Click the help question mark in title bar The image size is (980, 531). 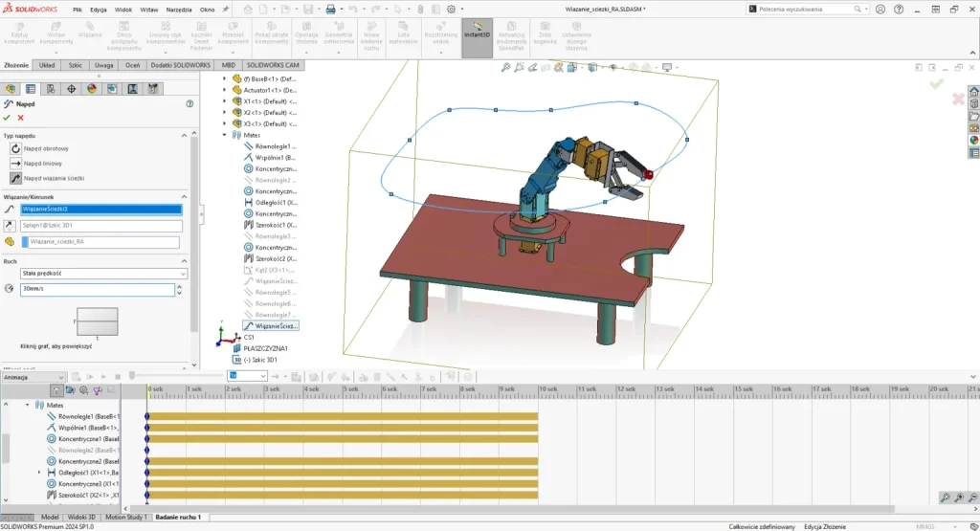pyautogui.click(x=899, y=10)
